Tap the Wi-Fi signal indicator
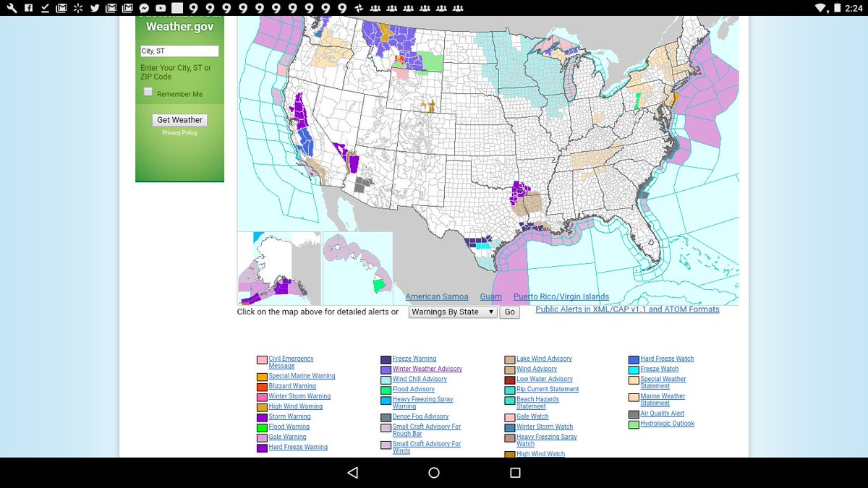The image size is (868, 488). click(820, 8)
